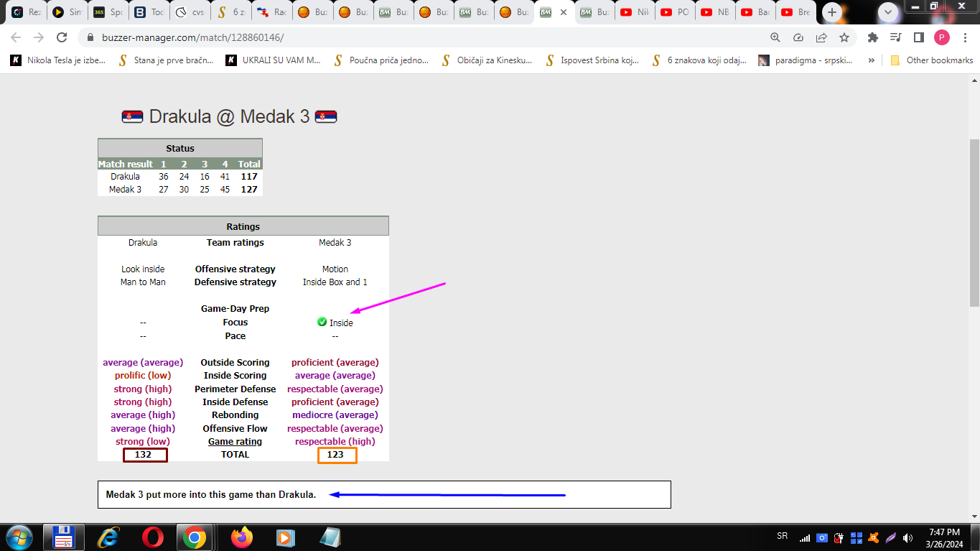980x551 pixels.
Task: Toggle the Chrome side panel icon
Action: pos(918,37)
